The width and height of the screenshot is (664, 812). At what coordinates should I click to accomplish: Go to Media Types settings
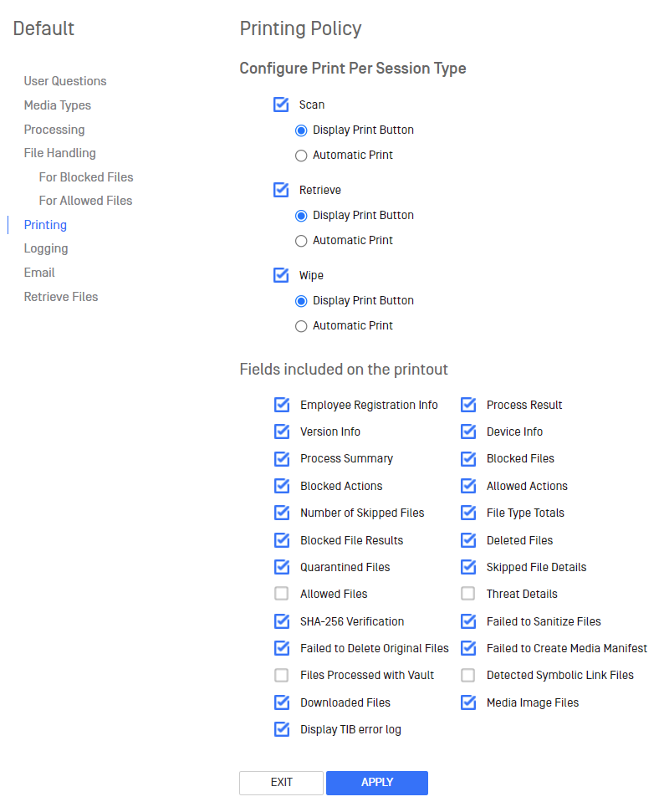58,105
